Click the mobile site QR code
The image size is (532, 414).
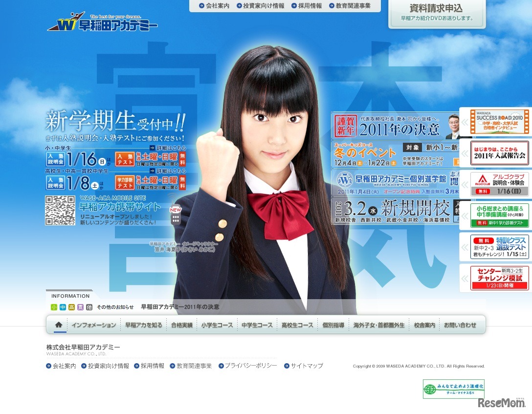(60, 211)
